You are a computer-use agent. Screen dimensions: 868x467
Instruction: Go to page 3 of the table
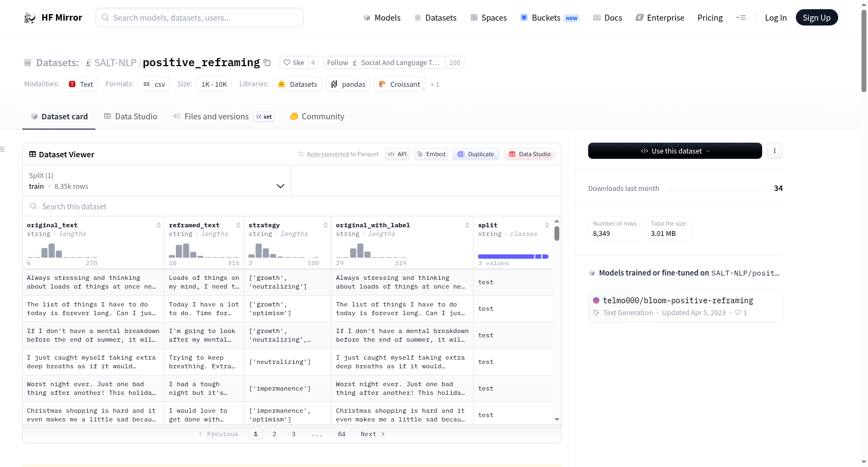[293, 434]
